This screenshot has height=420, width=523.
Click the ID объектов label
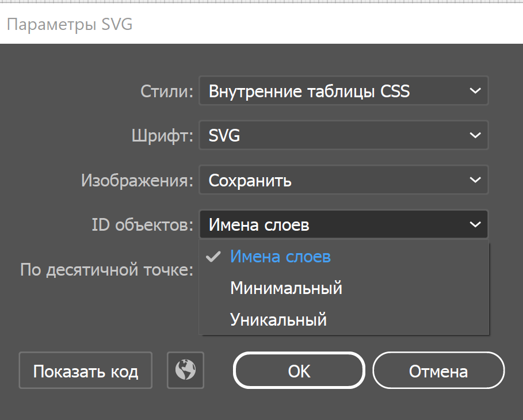tap(144, 224)
